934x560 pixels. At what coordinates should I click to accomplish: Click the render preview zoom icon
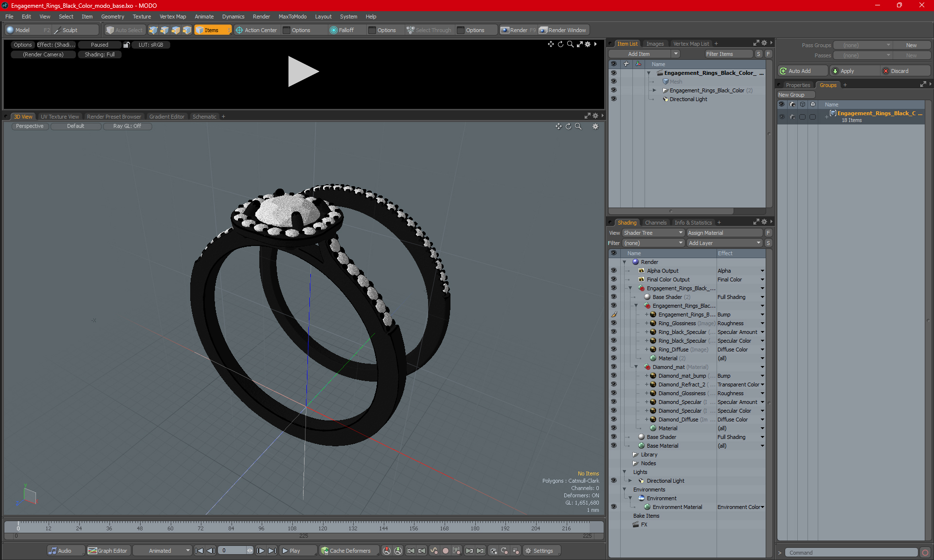(570, 44)
